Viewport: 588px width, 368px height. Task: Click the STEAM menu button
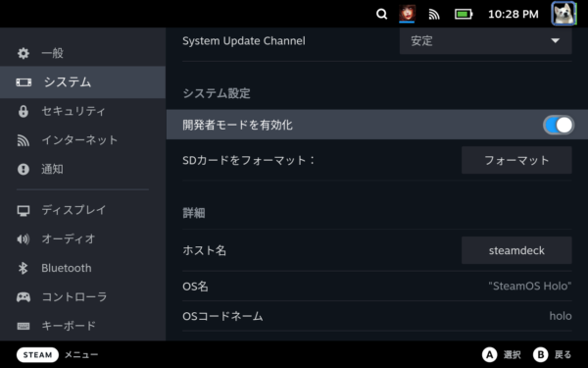37,355
